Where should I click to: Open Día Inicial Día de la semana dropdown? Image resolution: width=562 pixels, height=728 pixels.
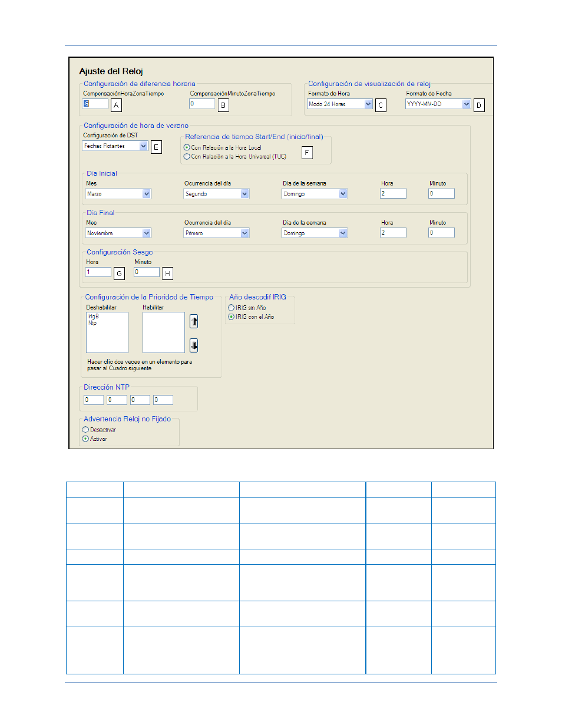(x=315, y=193)
